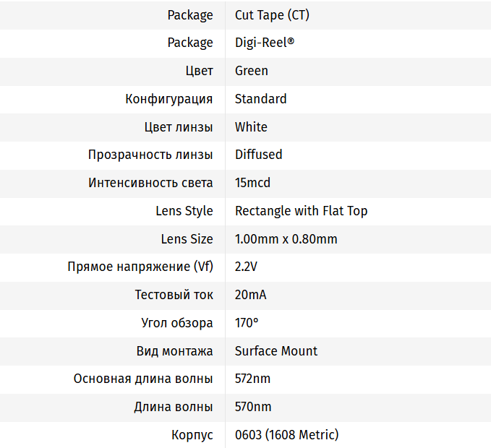
Task: Select the "572nm" dominant wavelength value
Action: [253, 379]
